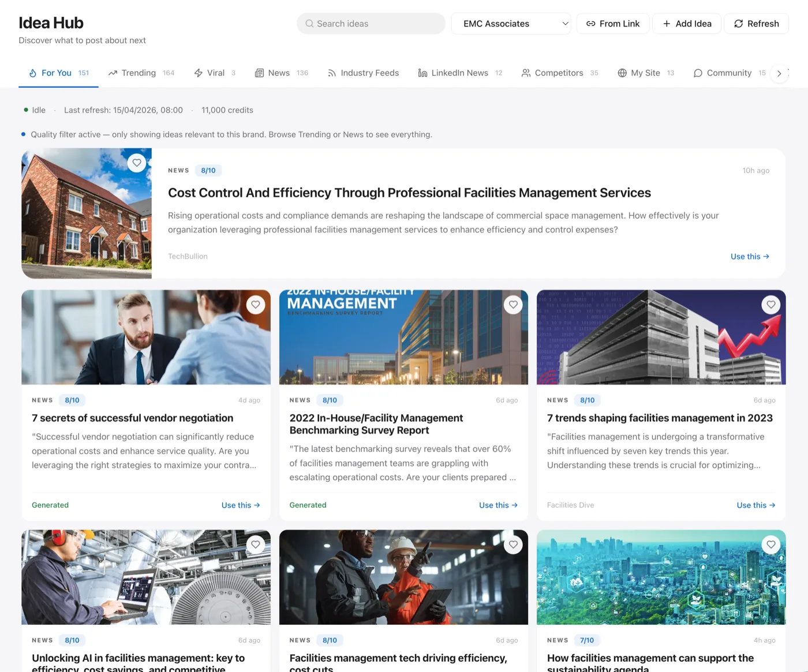The image size is (808, 672).
Task: Open the green city skyline thumbnail
Action: (x=661, y=577)
